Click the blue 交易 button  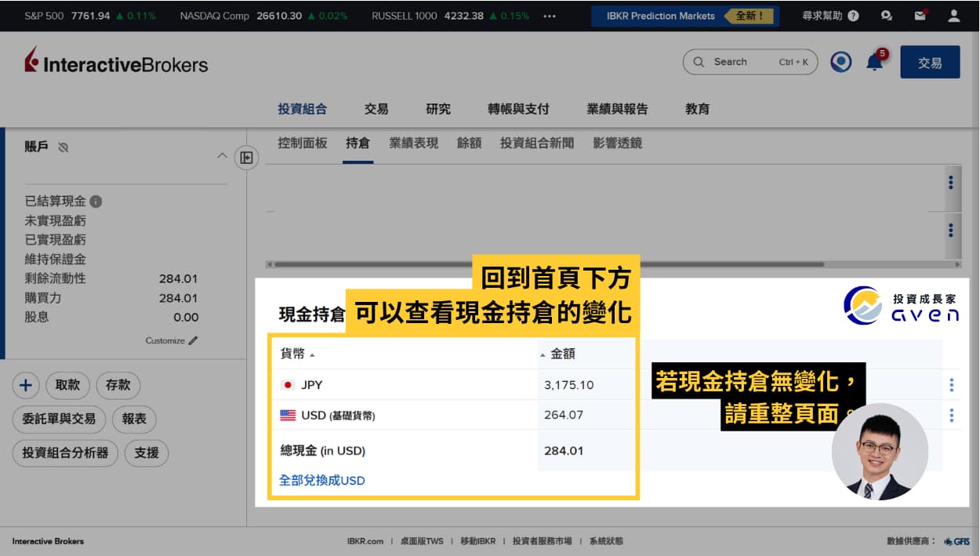[930, 62]
